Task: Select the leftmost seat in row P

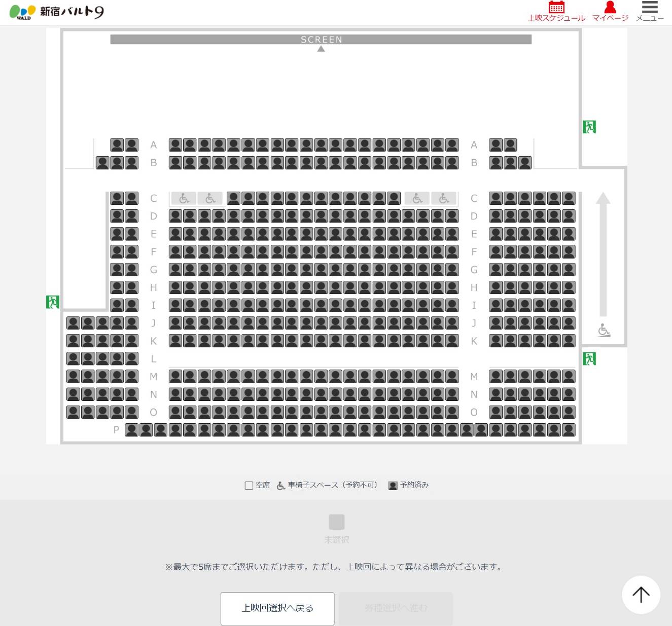Action: click(132, 430)
